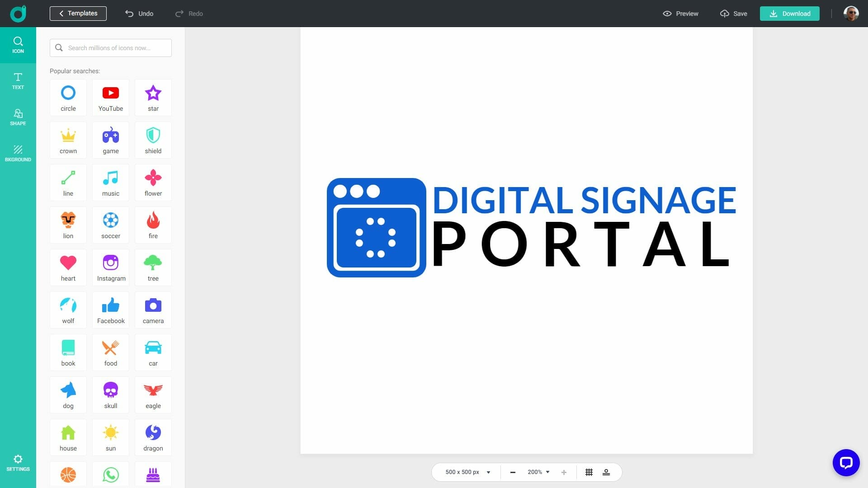Click Undo in top bar
Image resolution: width=868 pixels, height=488 pixels.
(x=139, y=14)
